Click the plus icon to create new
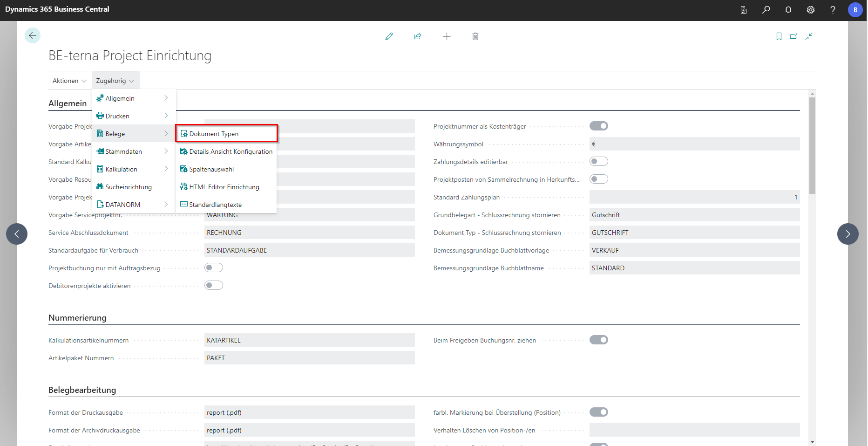Image resolution: width=868 pixels, height=446 pixels. 447,36
